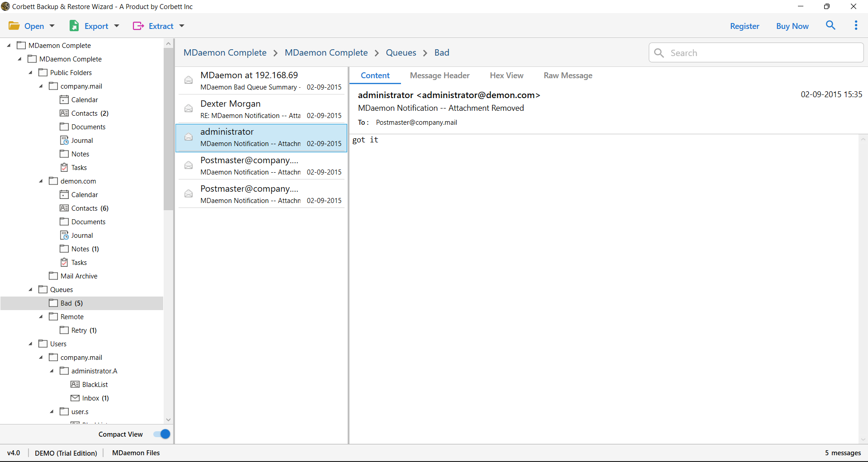Click the Bad breadcrumb item
The width and height of the screenshot is (868, 462).
442,52
